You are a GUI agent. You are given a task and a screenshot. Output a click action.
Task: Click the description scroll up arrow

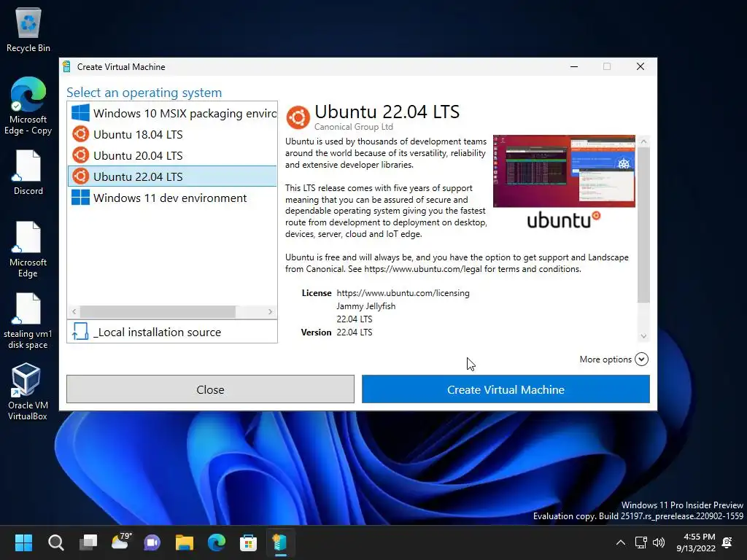(x=643, y=141)
